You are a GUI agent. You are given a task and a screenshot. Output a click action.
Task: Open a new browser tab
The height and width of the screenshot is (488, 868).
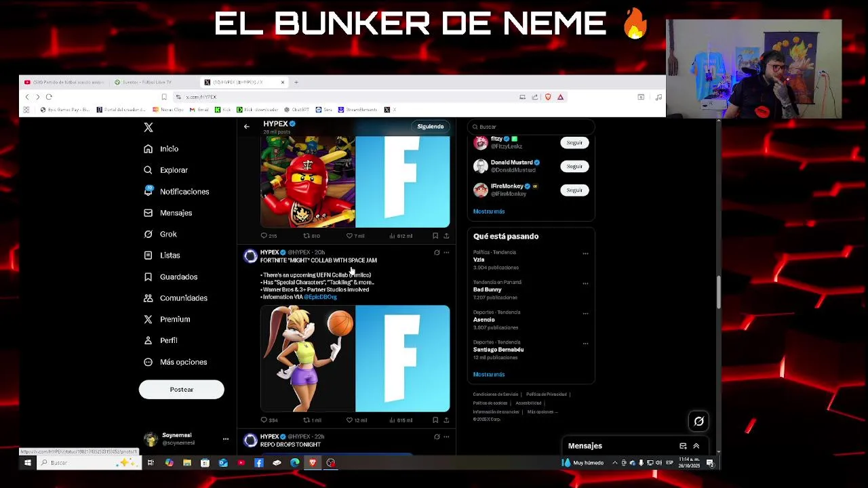pos(296,82)
